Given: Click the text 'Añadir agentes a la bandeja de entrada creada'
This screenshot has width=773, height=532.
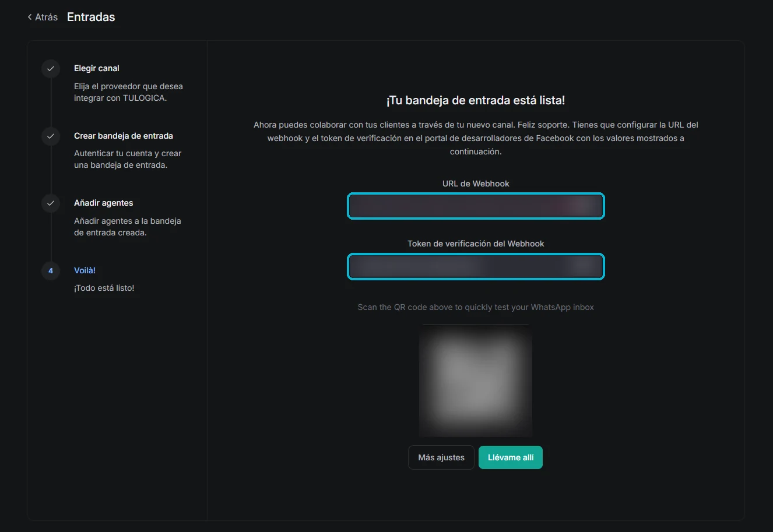Looking at the screenshot, I should point(128,227).
